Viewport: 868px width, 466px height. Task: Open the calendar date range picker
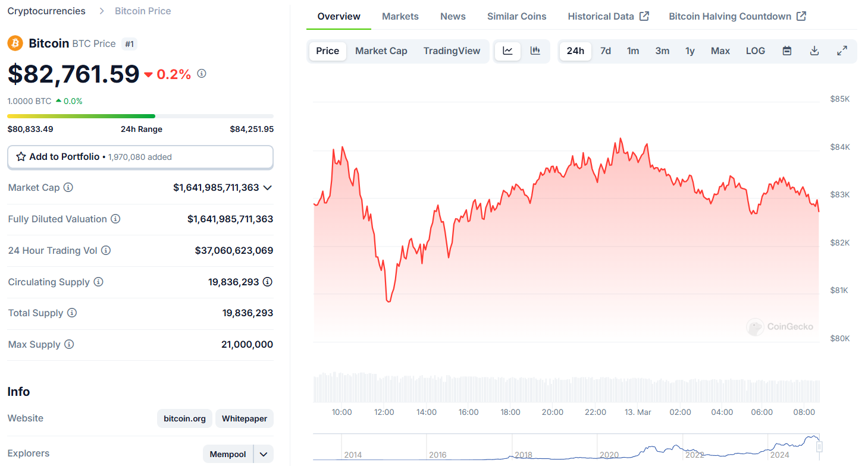pos(787,51)
